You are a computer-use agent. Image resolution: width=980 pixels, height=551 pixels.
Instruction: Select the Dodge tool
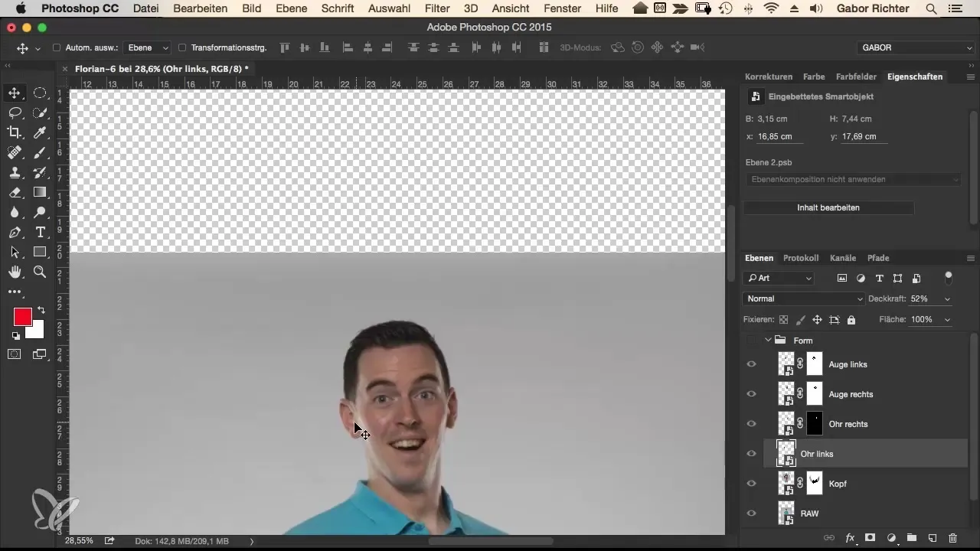point(40,213)
